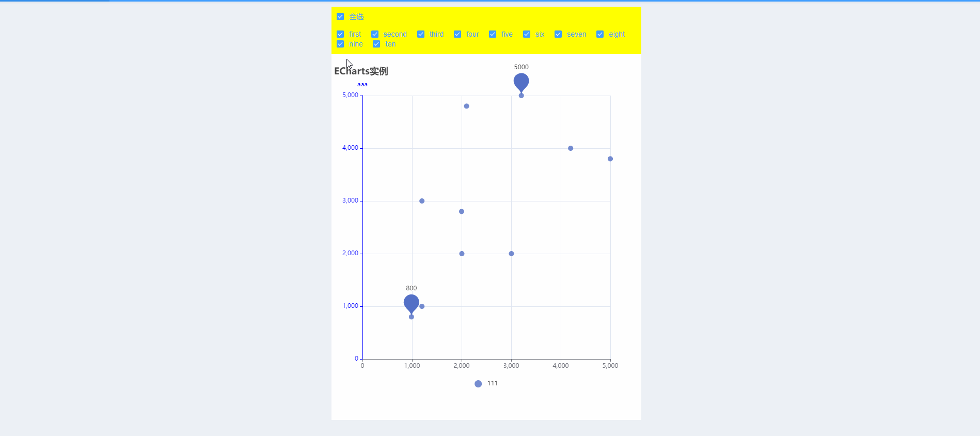
Task: Click the 5,000 y-axis label
Action: point(350,95)
